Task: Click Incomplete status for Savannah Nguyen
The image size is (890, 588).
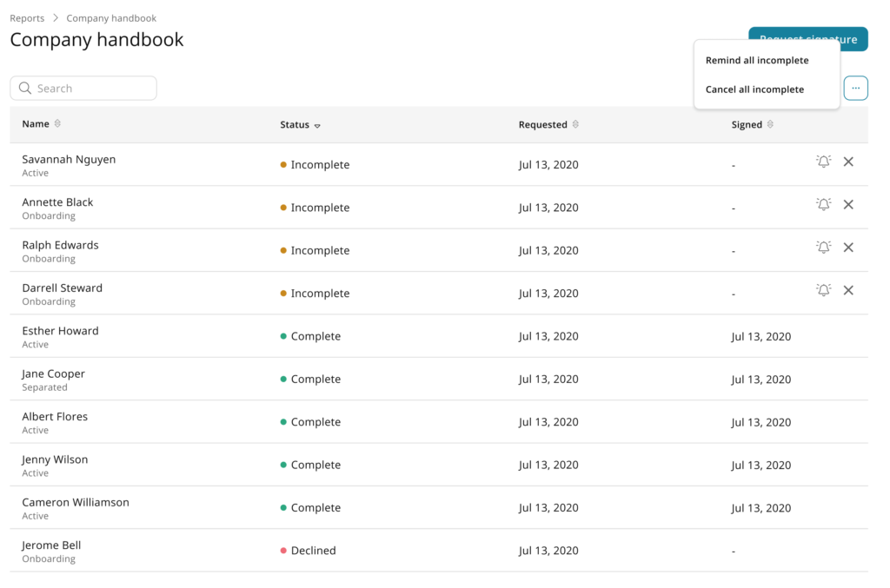Action: (x=315, y=164)
